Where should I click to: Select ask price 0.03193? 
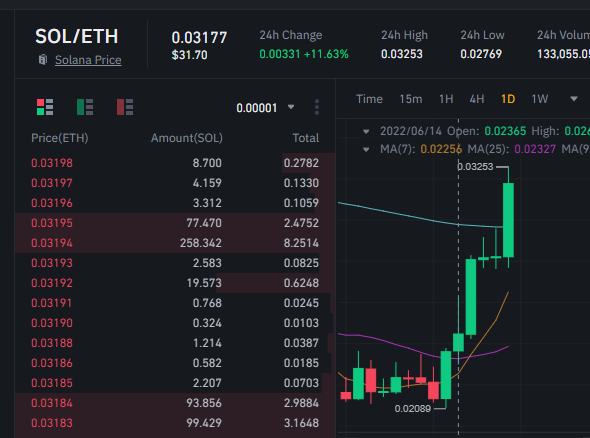pyautogui.click(x=52, y=263)
